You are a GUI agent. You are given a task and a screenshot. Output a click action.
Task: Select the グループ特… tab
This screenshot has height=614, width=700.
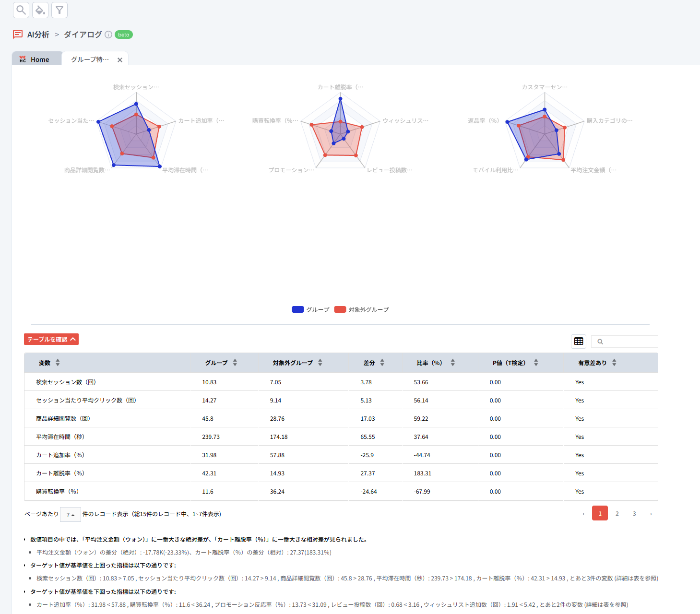pyautogui.click(x=90, y=59)
